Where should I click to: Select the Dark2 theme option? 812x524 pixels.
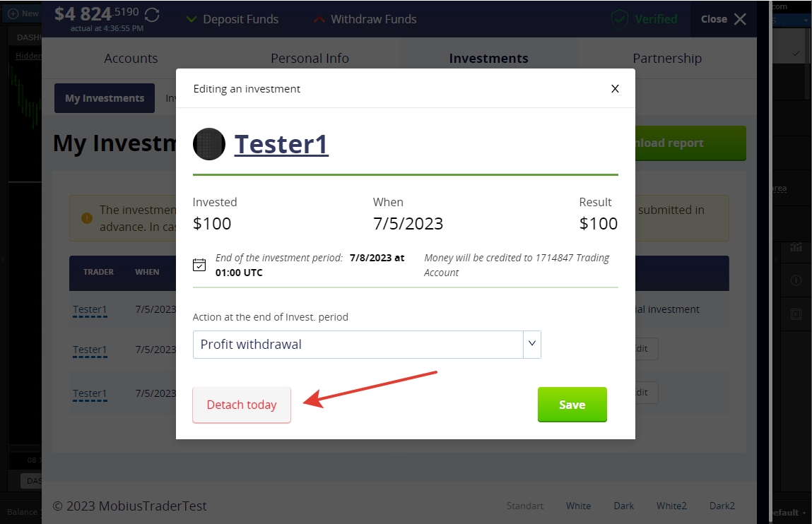point(722,506)
